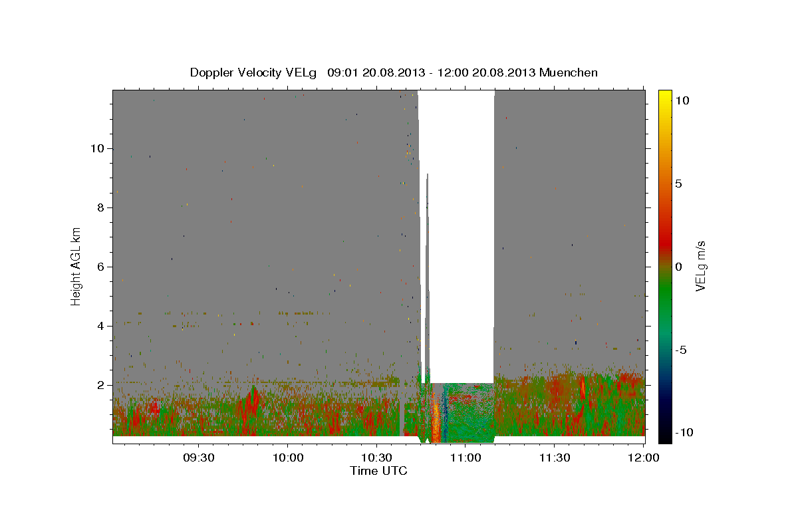Viewport: 798px width, 532px height.
Task: Click the 10:00 time tick label
Action: [x=288, y=458]
